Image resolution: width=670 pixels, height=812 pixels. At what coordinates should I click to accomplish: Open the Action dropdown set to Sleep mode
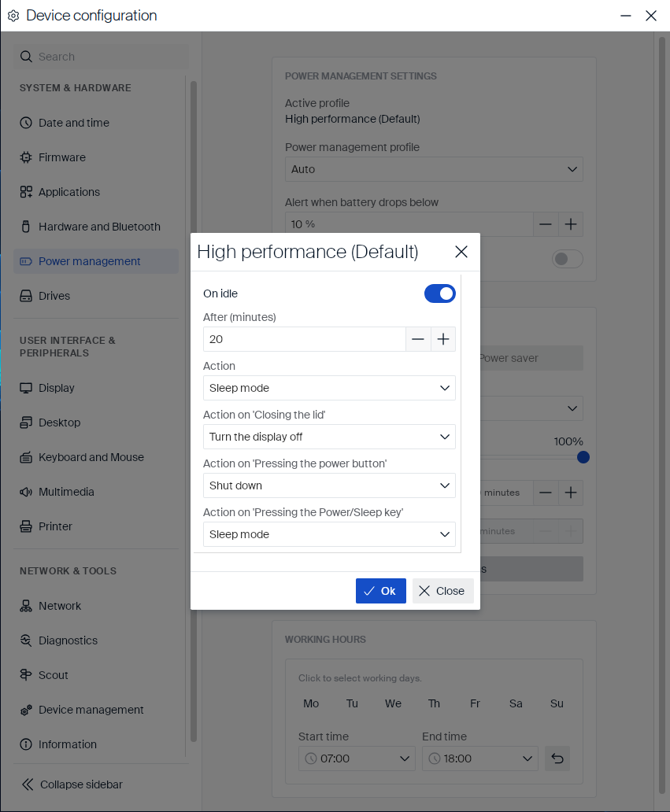tap(329, 388)
